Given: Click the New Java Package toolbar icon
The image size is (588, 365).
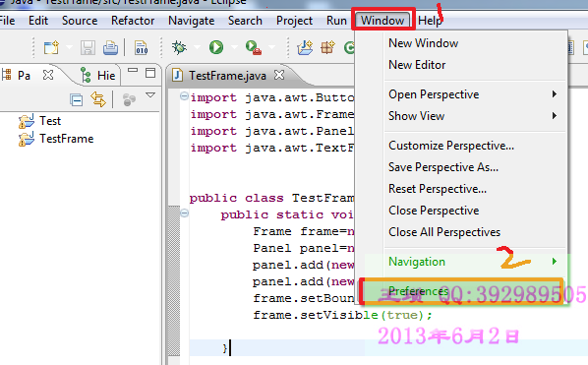Looking at the screenshot, I should pos(327,47).
